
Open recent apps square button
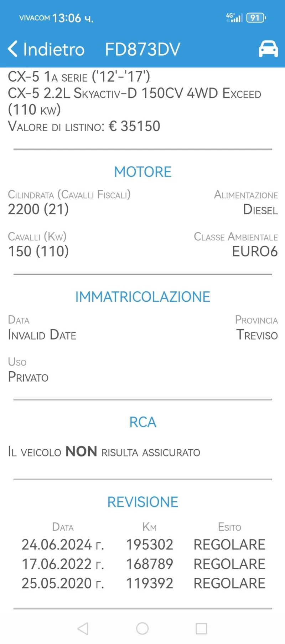coord(201,628)
